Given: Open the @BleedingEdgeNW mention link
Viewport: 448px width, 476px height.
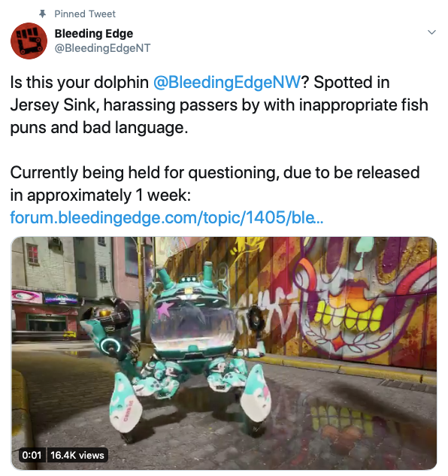Looking at the screenshot, I should pyautogui.click(x=227, y=82).
